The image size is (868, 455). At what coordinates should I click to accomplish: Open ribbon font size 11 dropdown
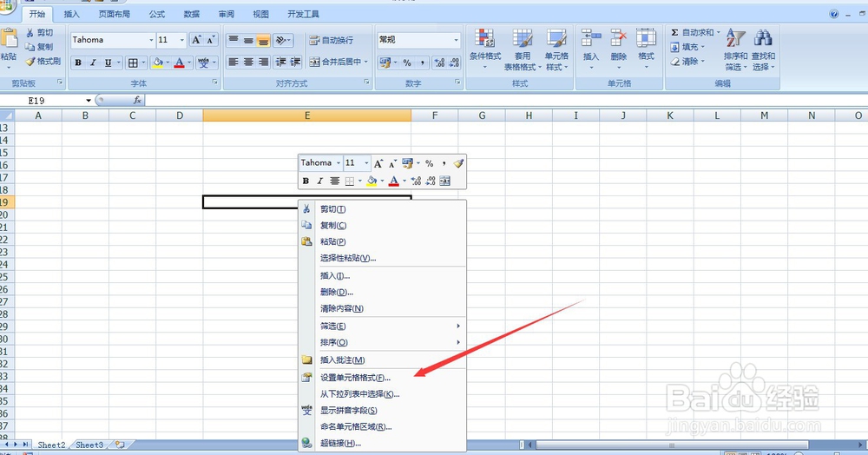point(182,40)
